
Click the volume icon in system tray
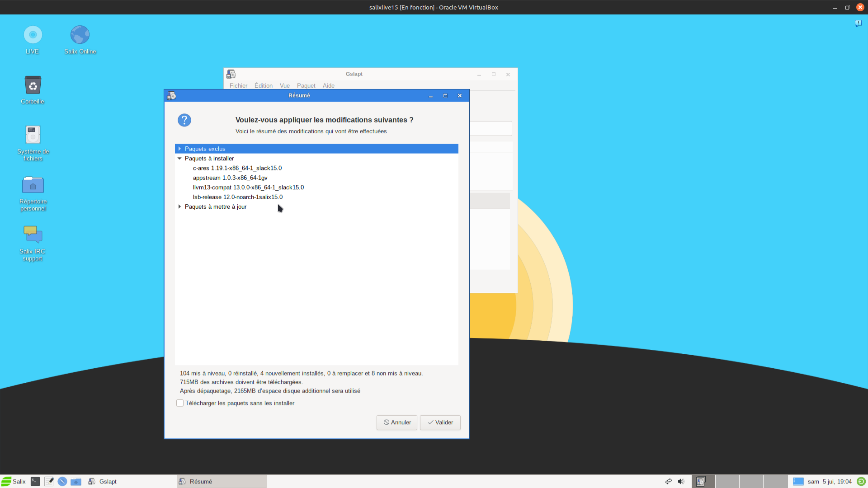click(681, 481)
